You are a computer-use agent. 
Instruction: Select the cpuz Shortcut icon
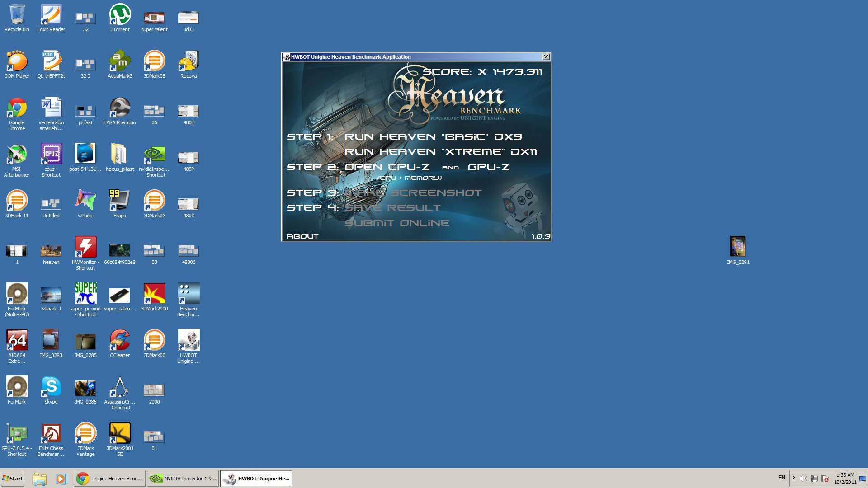coord(51,160)
